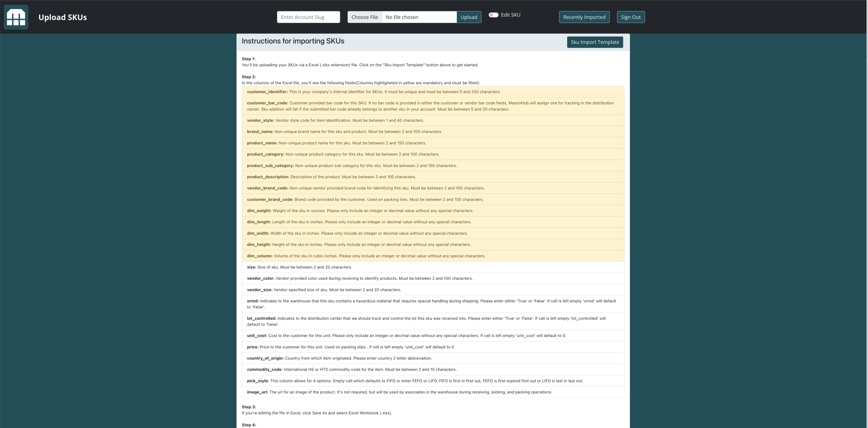Image resolution: width=868 pixels, height=428 pixels.
Task: Click the Upload button
Action: (468, 17)
